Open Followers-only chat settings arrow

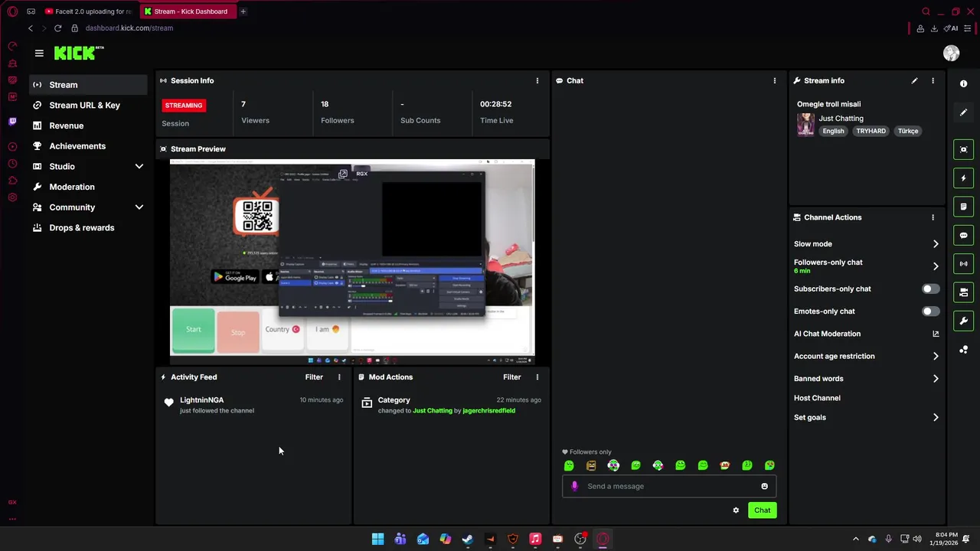pyautogui.click(x=936, y=266)
